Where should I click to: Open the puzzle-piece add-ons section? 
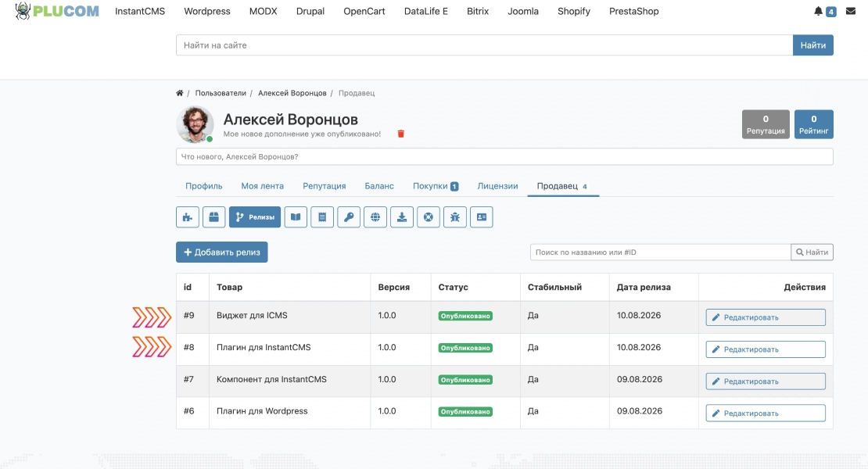click(188, 217)
